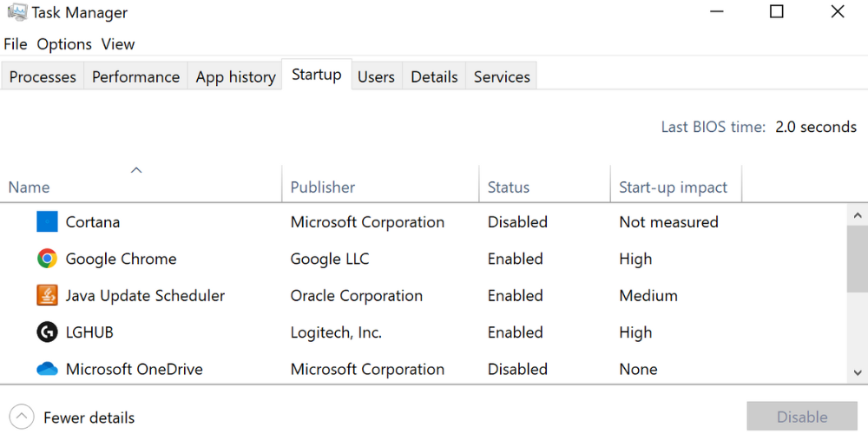Click the Java Update Scheduler icon
The image size is (868, 434).
click(x=47, y=296)
